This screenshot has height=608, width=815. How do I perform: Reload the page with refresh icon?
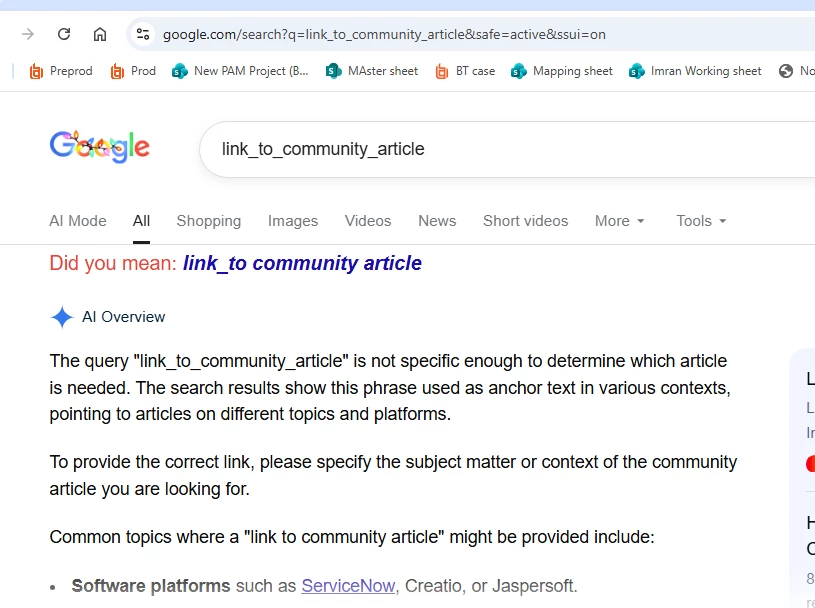click(64, 34)
